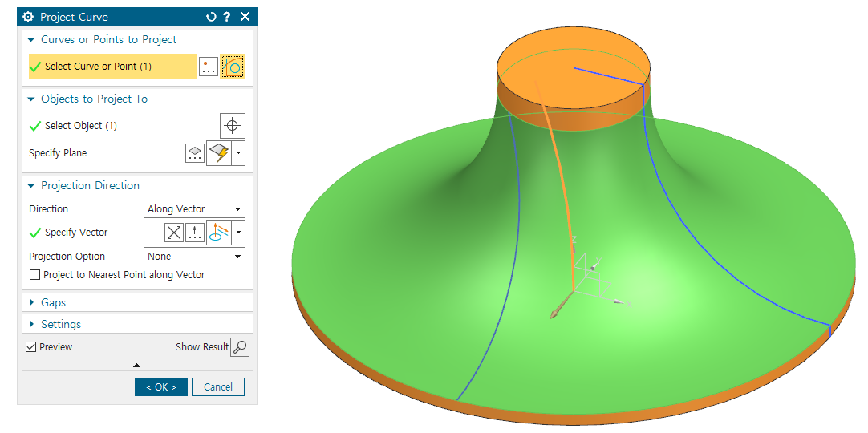Click the Reverse Direction vector icon
The width and height of the screenshot is (868, 433).
coord(174,233)
